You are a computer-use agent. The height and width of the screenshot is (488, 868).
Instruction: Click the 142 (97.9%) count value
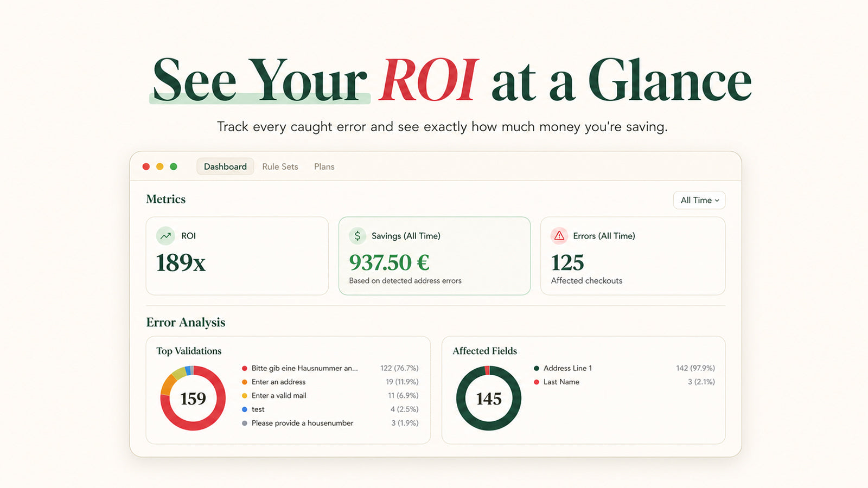[695, 368]
